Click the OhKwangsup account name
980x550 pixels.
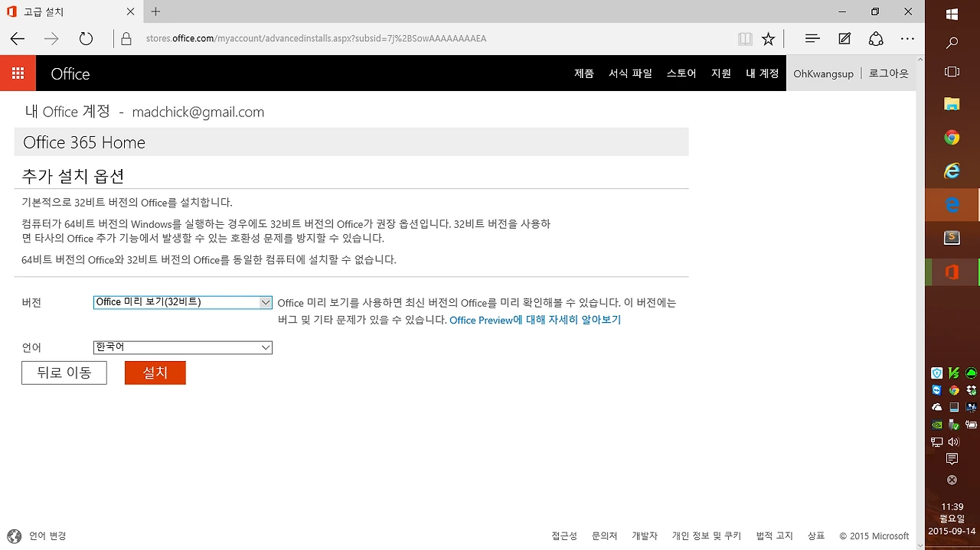point(823,74)
